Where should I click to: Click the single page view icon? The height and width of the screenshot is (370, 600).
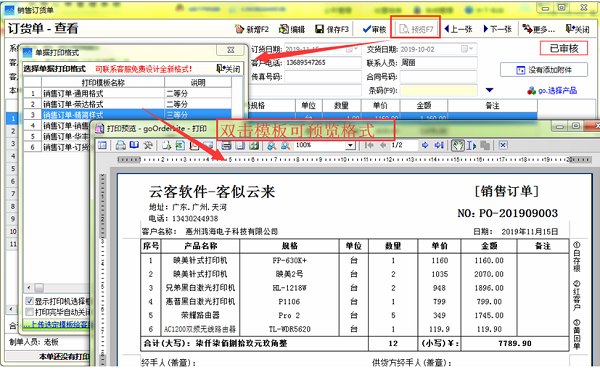[x=240, y=145]
